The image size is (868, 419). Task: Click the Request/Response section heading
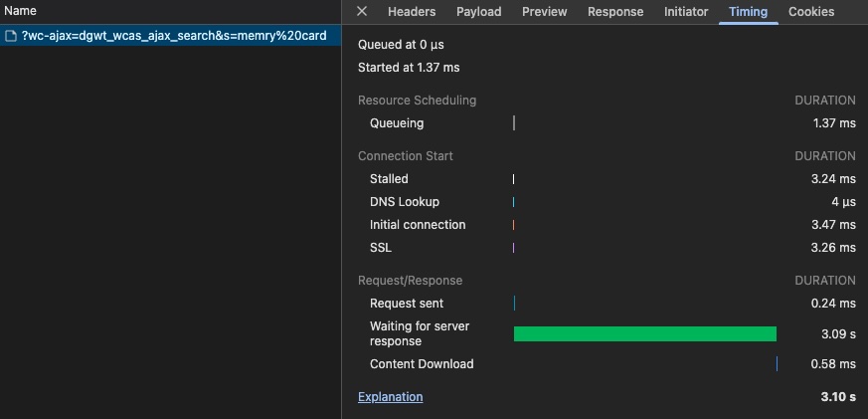coord(411,281)
